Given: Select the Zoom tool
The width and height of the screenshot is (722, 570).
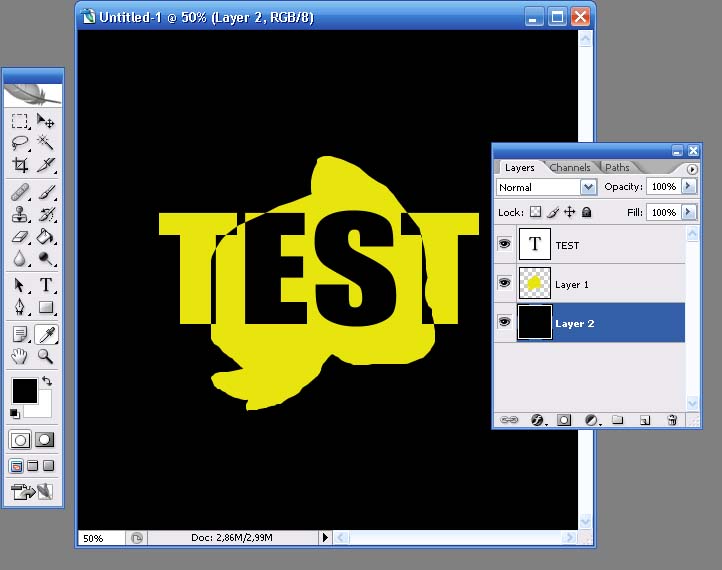Looking at the screenshot, I should (x=46, y=356).
